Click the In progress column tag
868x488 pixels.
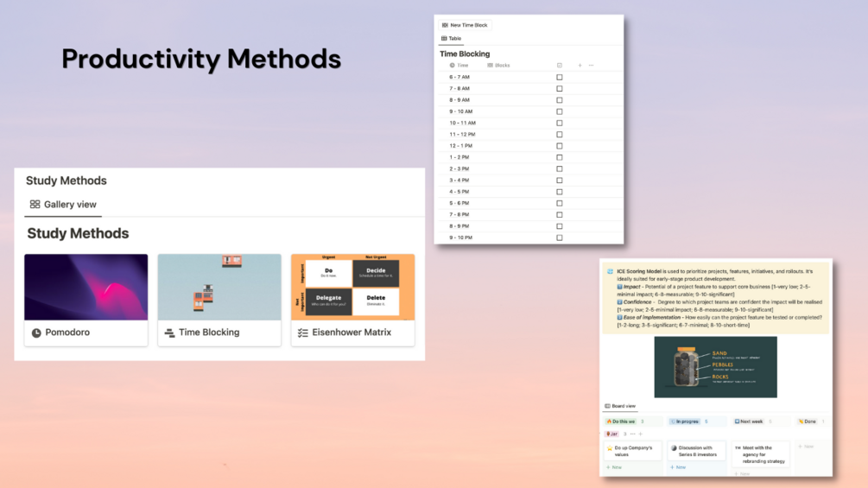(685, 421)
